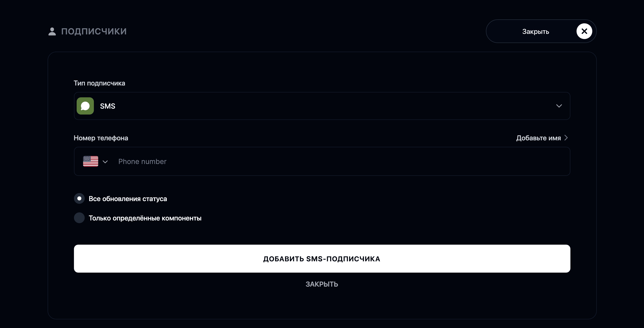Expand the subscriber type SMS dropdown
The width and height of the screenshot is (644, 328).
pos(322,106)
